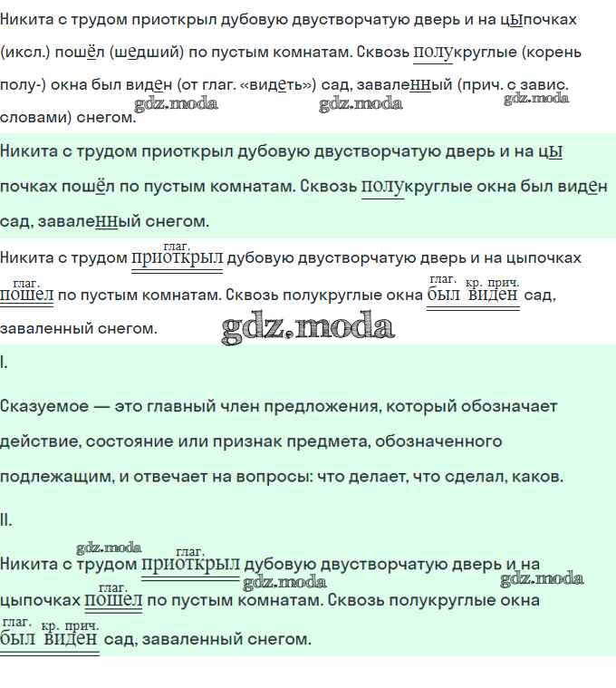The image size is (616, 688).
Task: Click the gdz.moda watermark right of section II's "на"
Action: point(542,578)
